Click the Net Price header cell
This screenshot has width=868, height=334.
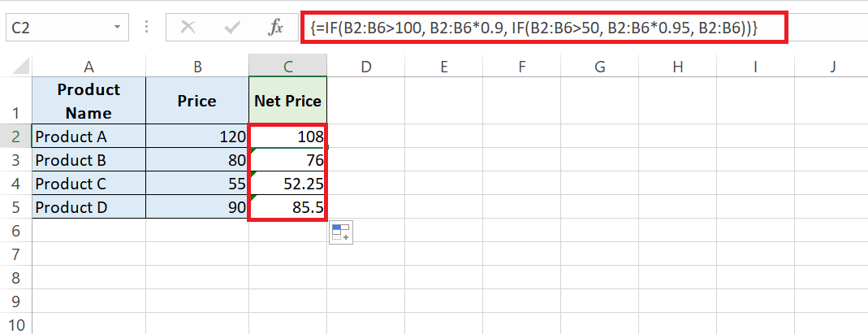(x=288, y=100)
